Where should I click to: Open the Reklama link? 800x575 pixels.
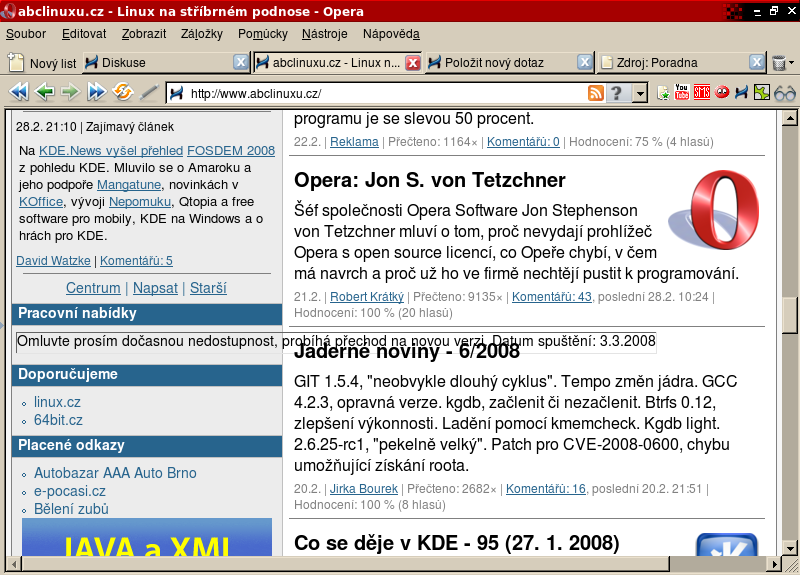click(354, 142)
